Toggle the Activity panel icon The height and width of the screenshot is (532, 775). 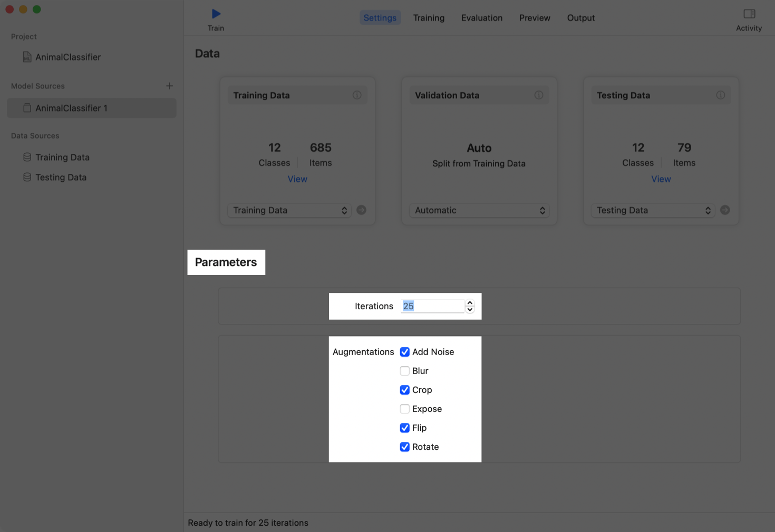(x=749, y=14)
